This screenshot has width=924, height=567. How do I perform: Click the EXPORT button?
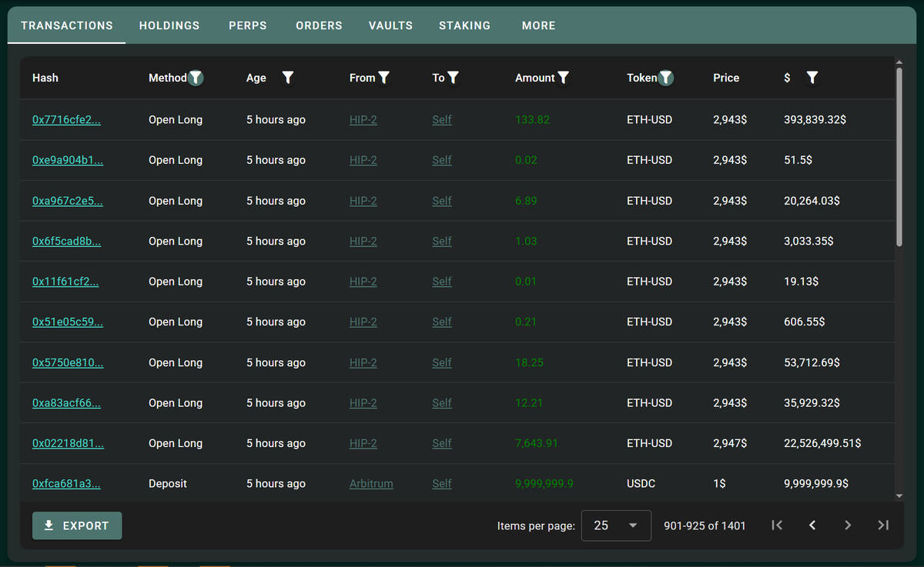click(x=77, y=525)
